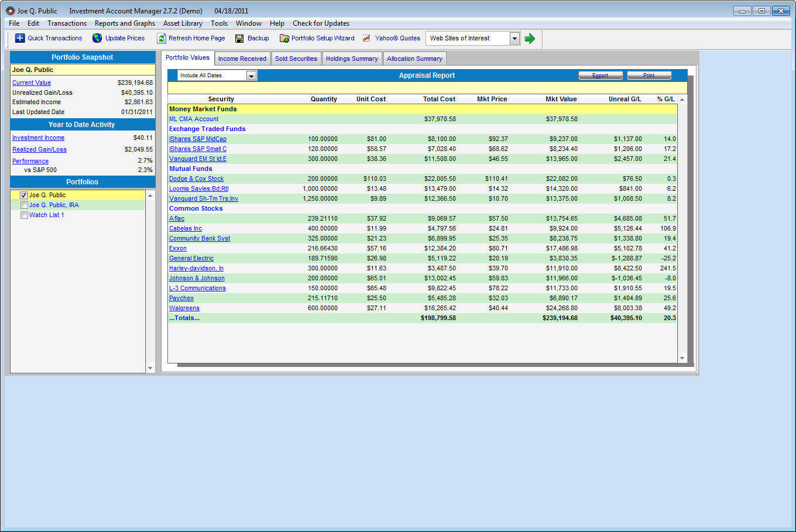Click the Portfolio Setup Wizard icon
The height and width of the screenshot is (532, 796).
pos(284,38)
